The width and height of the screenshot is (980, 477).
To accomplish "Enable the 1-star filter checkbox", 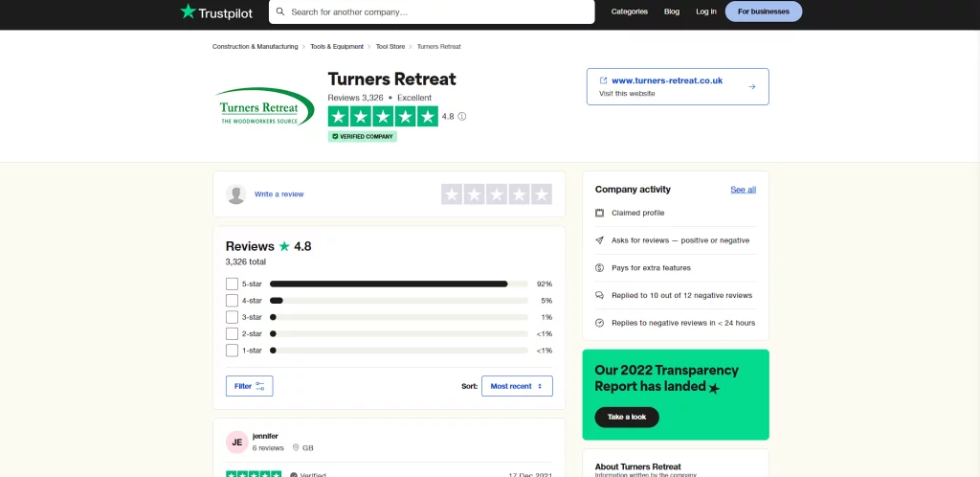I will point(232,351).
